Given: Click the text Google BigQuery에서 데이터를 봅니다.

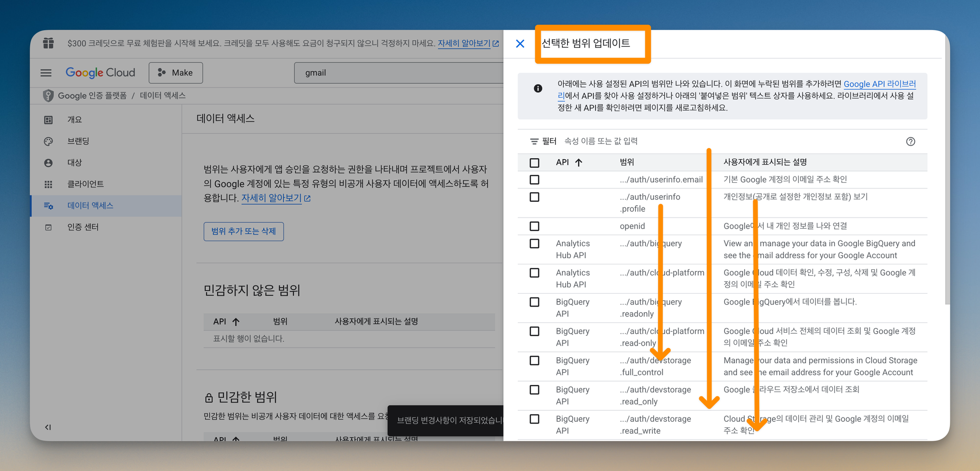Looking at the screenshot, I should click(x=790, y=302).
